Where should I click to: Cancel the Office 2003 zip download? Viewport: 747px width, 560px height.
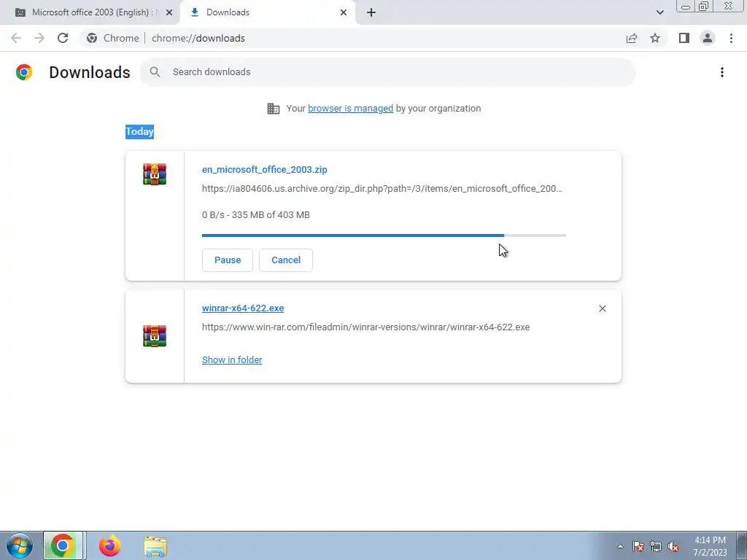pyautogui.click(x=286, y=260)
